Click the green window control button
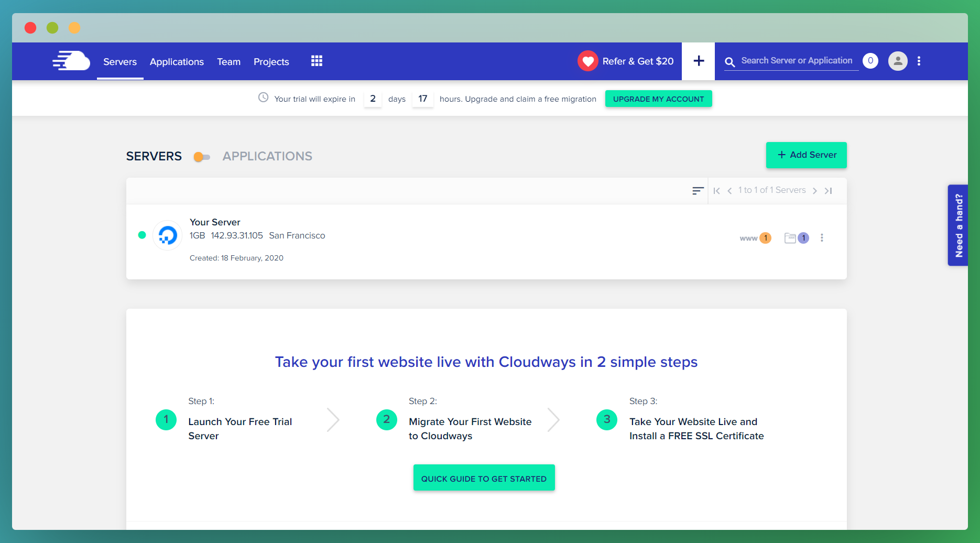980x543 pixels. (x=52, y=28)
